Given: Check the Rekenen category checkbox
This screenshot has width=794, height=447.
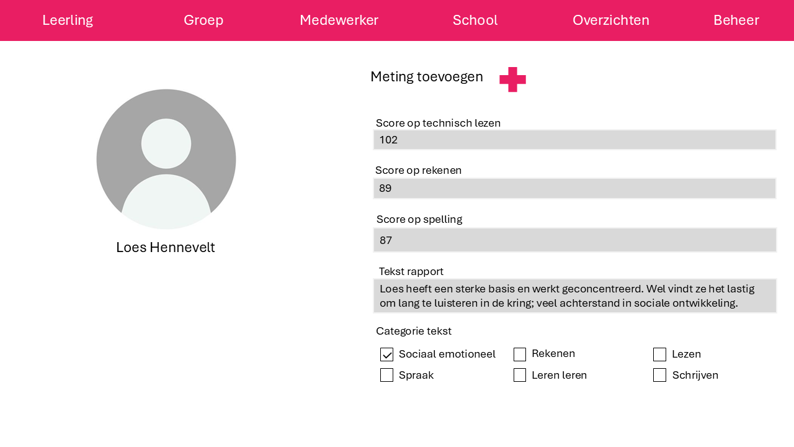Looking at the screenshot, I should [520, 354].
